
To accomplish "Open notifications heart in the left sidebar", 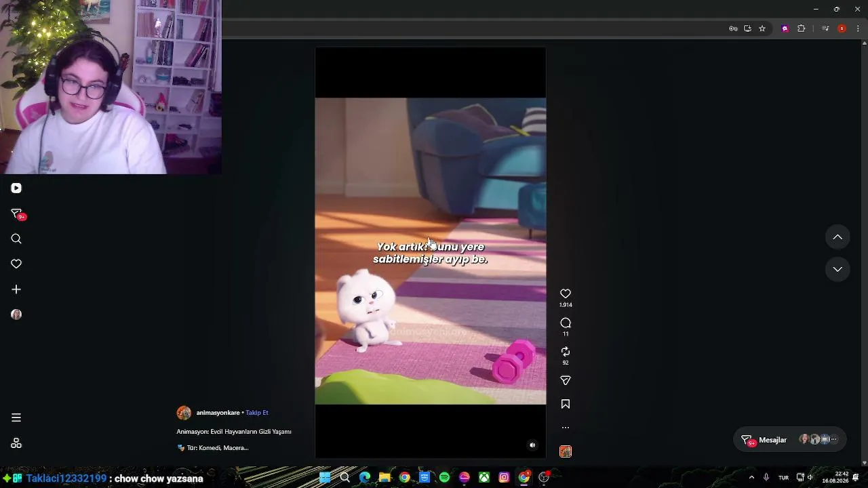I will (x=16, y=264).
